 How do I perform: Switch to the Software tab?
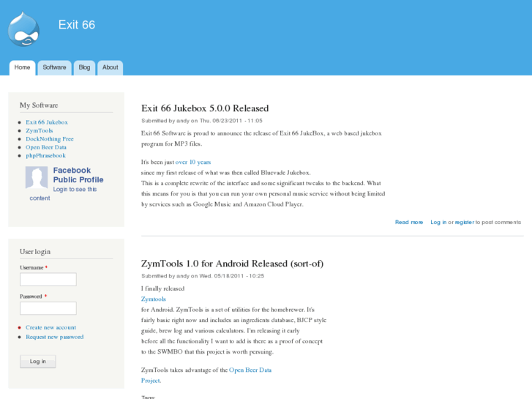coord(54,67)
